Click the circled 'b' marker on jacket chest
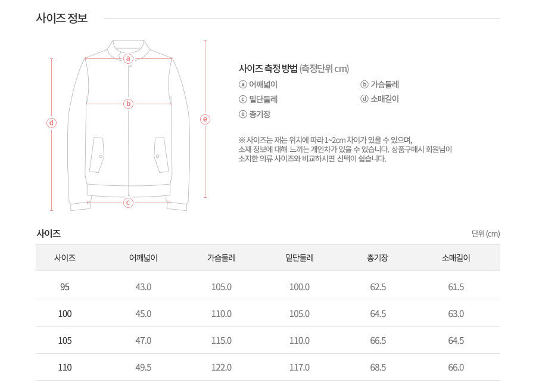536x392 pixels. pos(128,104)
